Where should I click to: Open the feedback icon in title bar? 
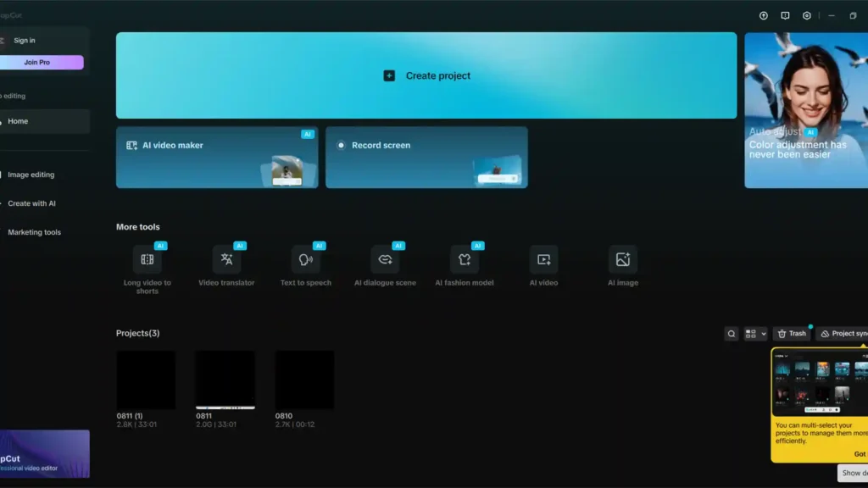[x=785, y=15]
